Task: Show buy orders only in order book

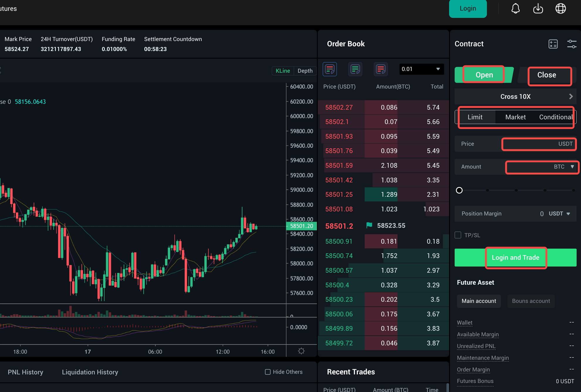Action: pos(355,69)
